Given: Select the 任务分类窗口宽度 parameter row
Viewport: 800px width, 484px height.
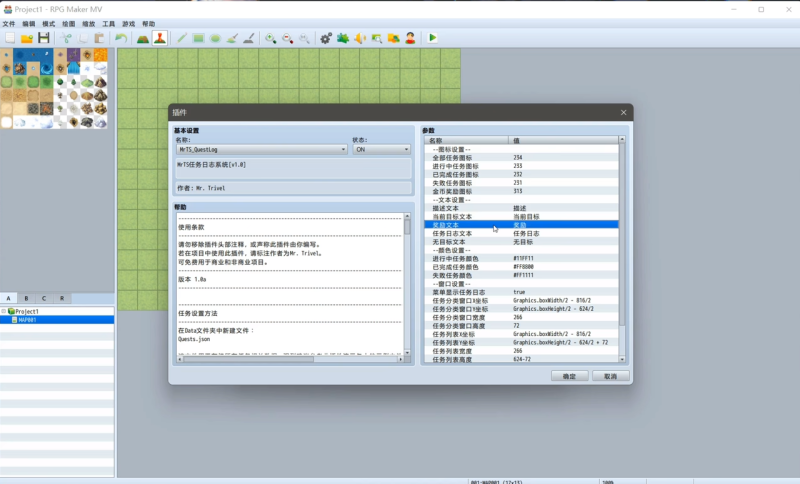Looking at the screenshot, I should pos(521,317).
